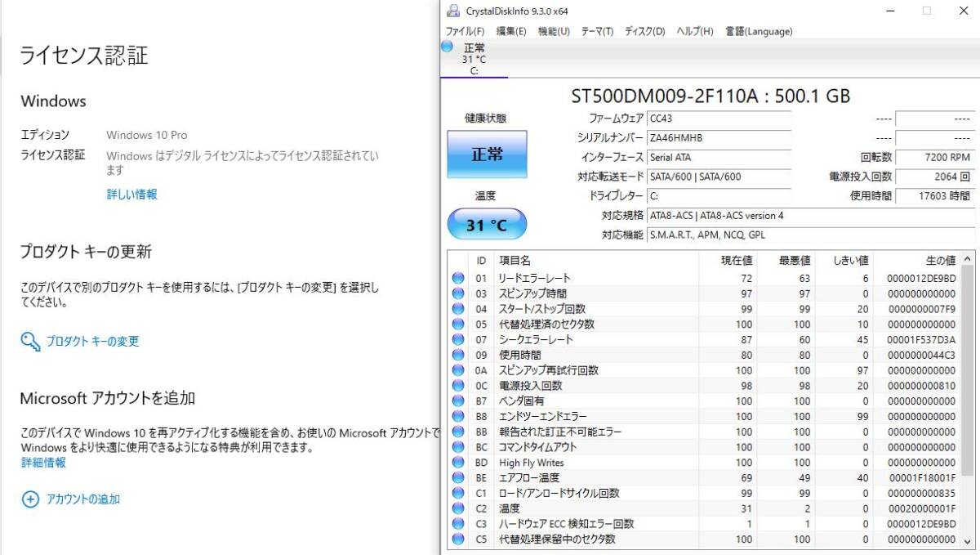Click status orb for ベンダ固有 row
This screenshot has width=980, height=555.
458,401
